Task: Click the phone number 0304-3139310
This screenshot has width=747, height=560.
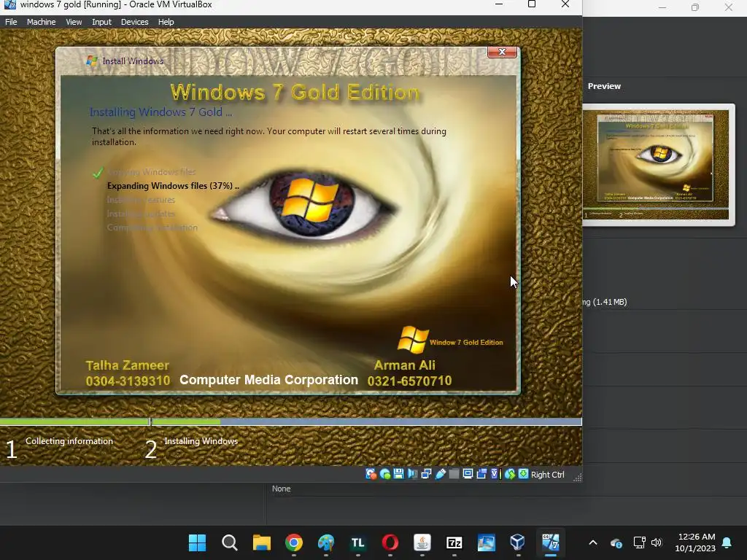Action: tap(128, 381)
